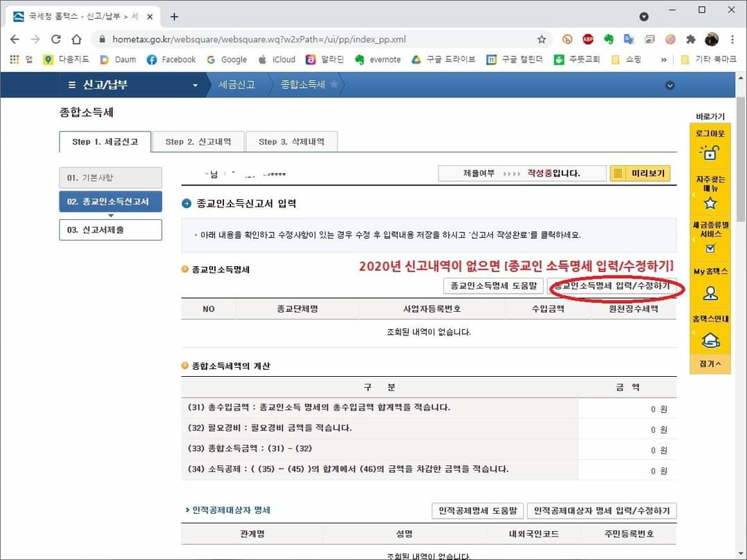Open 홈택스안내 house icon

[x=710, y=340]
